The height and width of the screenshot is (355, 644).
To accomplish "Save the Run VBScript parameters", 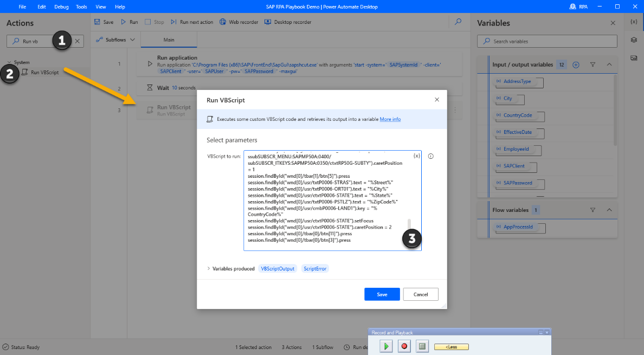I will coord(382,294).
